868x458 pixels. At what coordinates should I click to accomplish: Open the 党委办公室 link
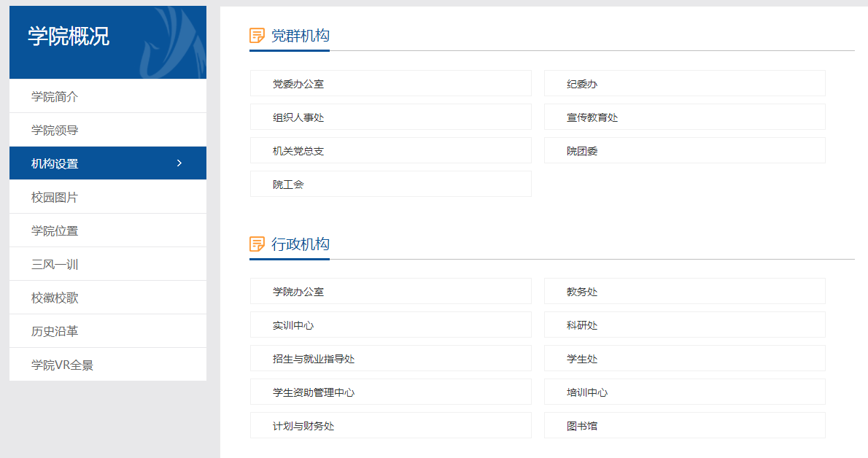[x=298, y=84]
